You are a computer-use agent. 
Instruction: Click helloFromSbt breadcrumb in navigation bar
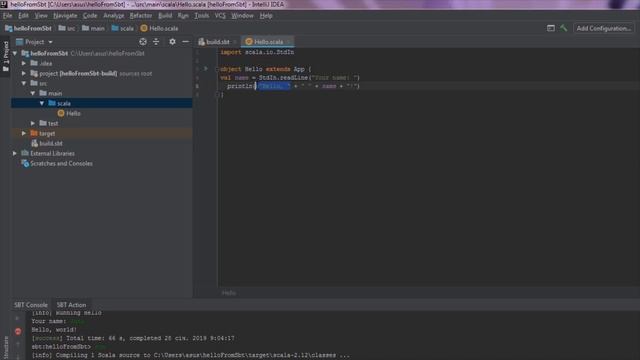(x=28, y=28)
